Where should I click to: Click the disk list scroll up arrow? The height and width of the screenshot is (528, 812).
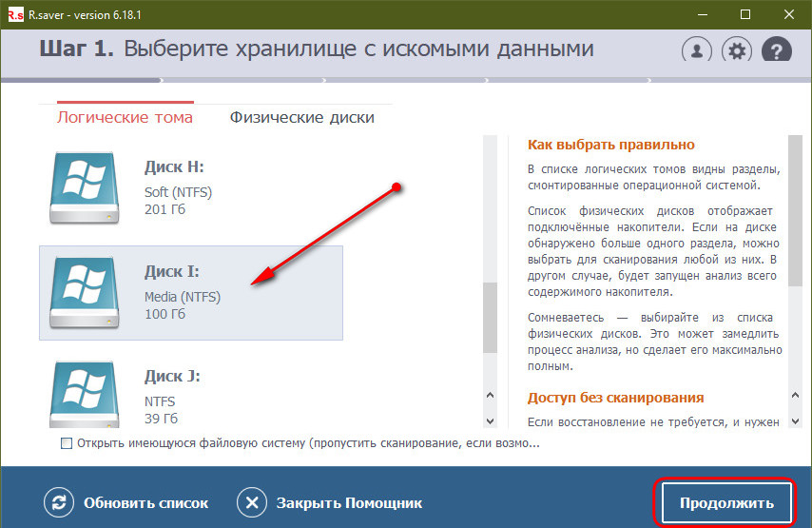coord(490,396)
